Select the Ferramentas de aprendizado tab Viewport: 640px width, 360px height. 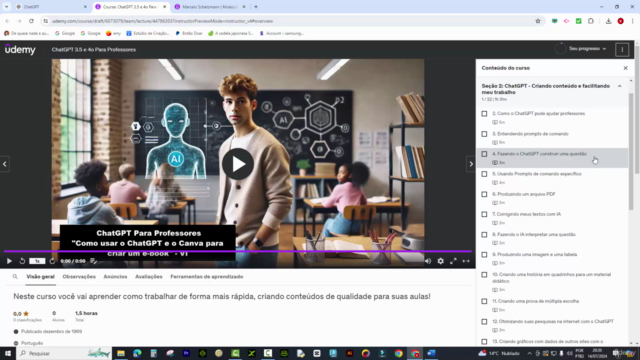207,277
